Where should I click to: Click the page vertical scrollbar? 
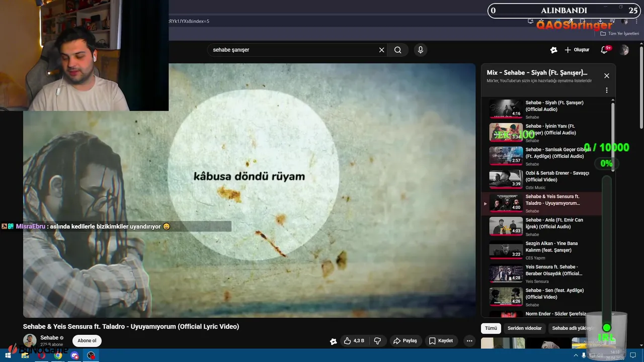[641, 88]
